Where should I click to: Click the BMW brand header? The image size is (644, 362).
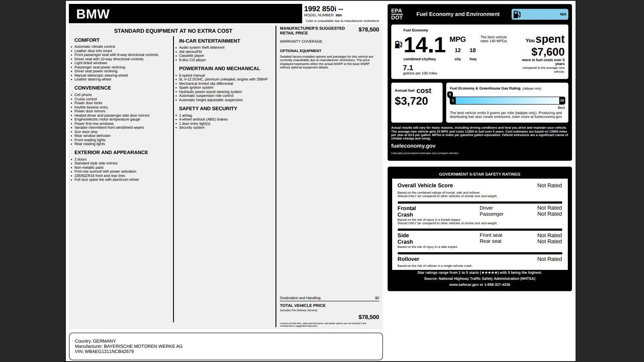click(93, 14)
